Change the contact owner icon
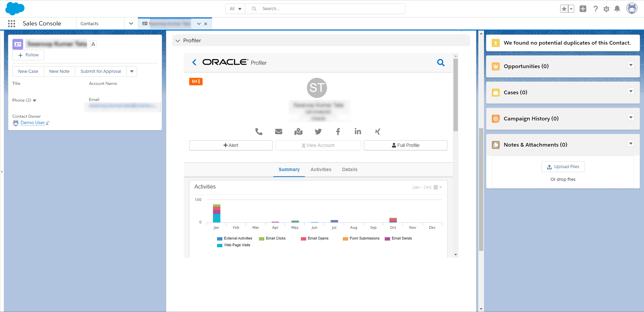Viewport: 644px width, 312px height. (x=48, y=123)
